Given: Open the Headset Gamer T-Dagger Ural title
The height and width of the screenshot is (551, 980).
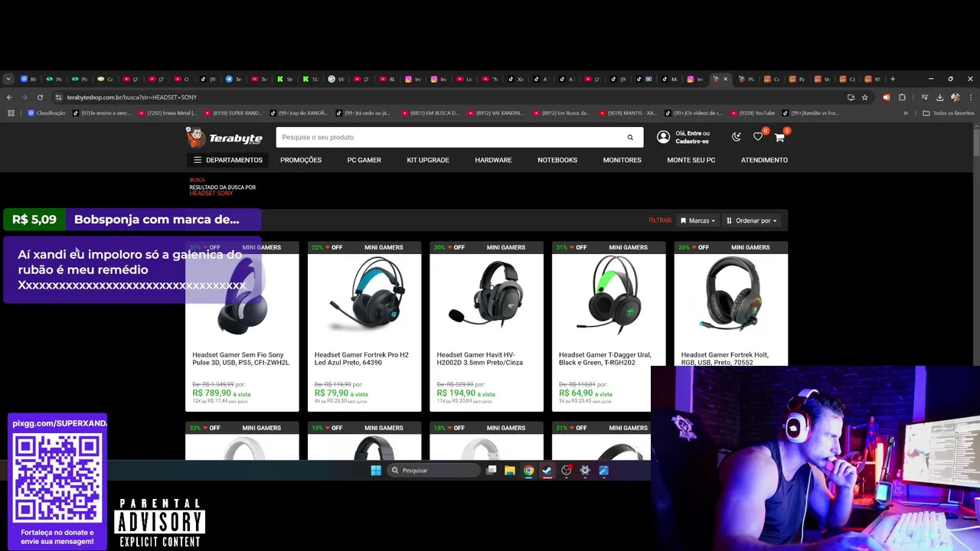Looking at the screenshot, I should 605,359.
